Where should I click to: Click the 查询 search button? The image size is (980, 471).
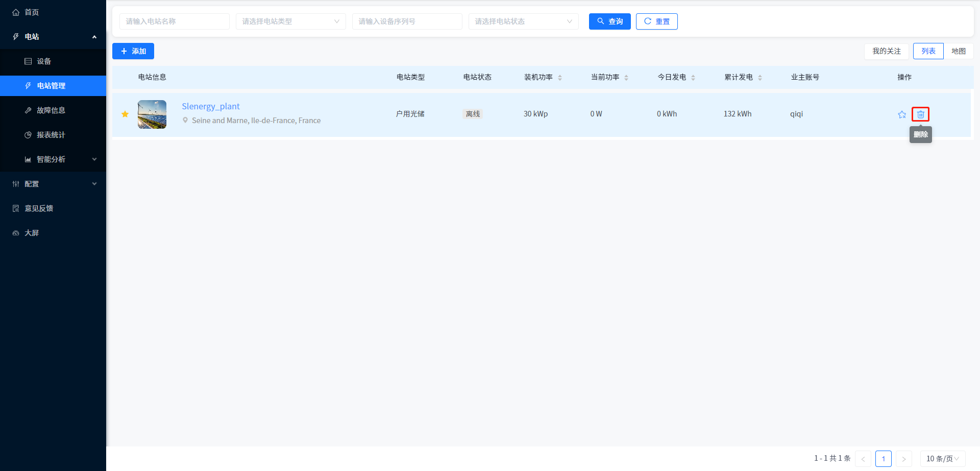pos(609,21)
